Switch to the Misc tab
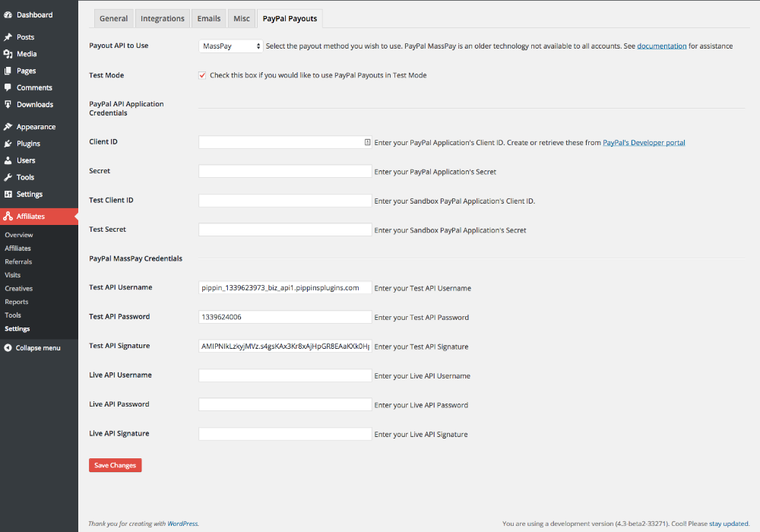The image size is (760, 532). point(242,18)
